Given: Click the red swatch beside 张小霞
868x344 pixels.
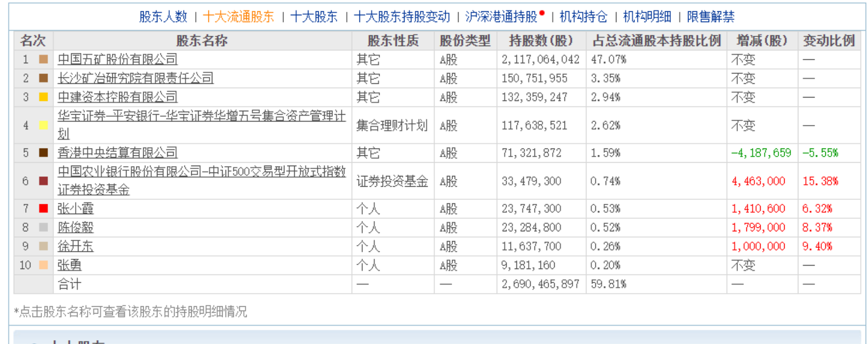Looking at the screenshot, I should click(44, 208).
